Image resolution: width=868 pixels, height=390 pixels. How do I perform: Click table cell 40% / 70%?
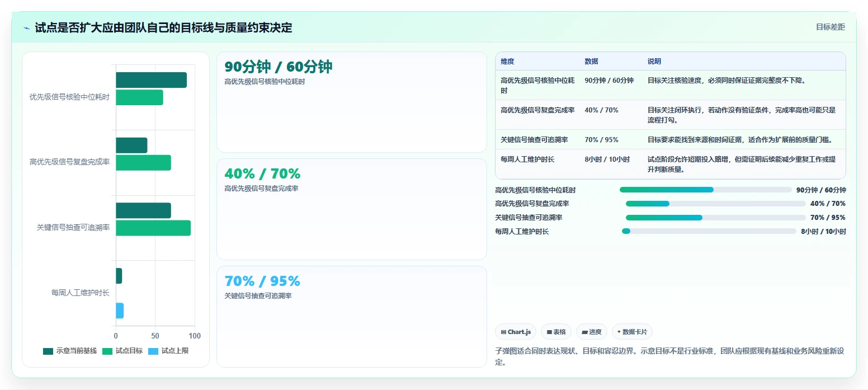(x=601, y=110)
